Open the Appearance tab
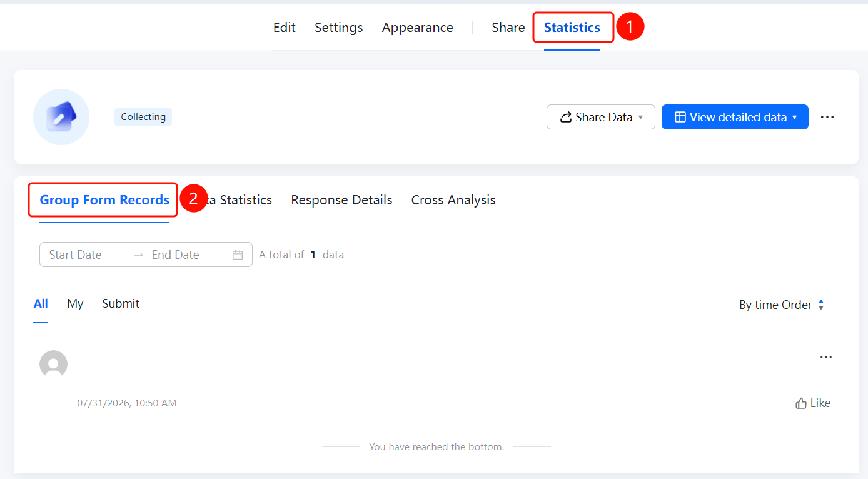Image resolution: width=868 pixels, height=479 pixels. click(x=418, y=28)
